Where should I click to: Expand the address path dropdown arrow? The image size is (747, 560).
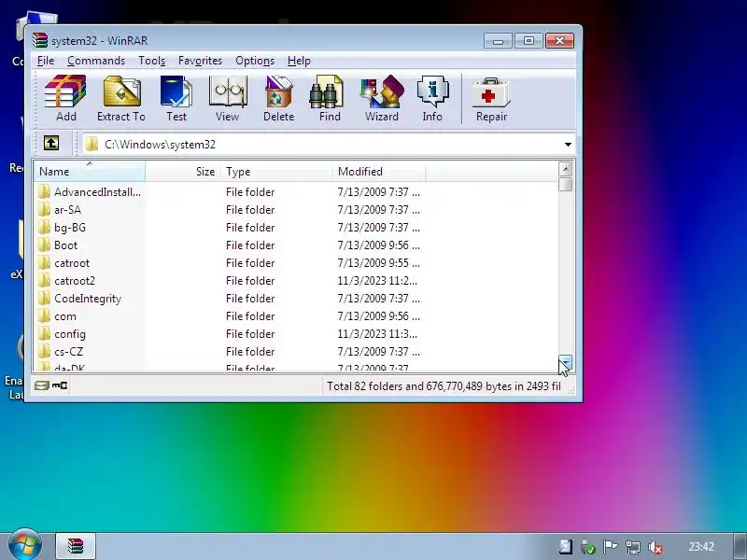coord(568,145)
